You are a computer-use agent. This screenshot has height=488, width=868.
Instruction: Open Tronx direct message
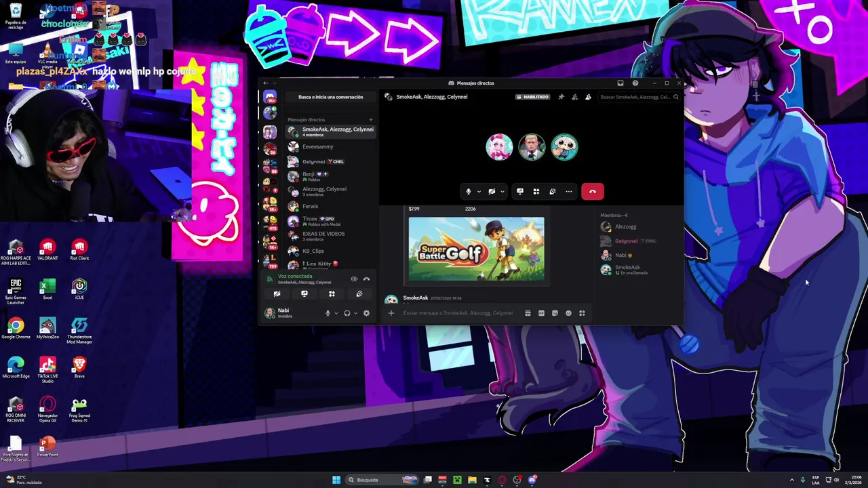tap(330, 221)
